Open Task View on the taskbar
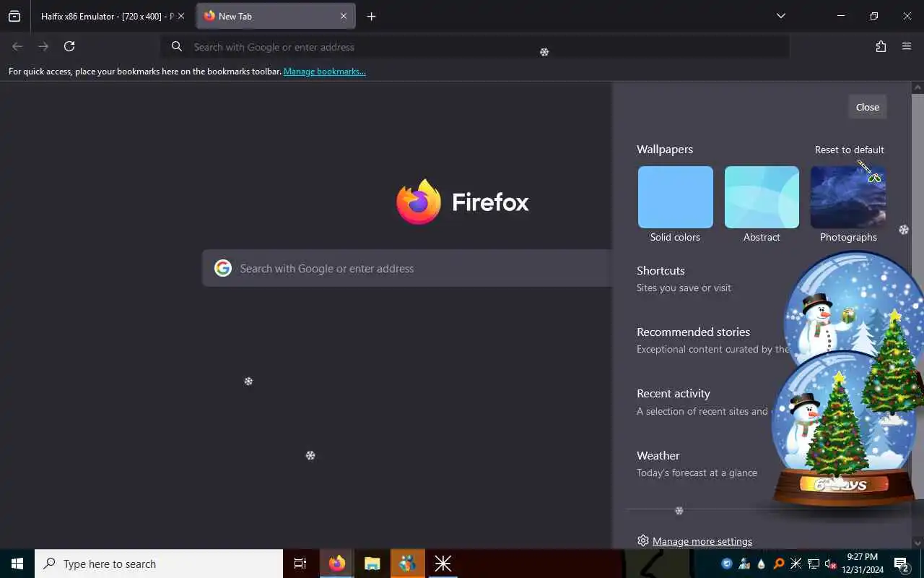 pos(300,564)
